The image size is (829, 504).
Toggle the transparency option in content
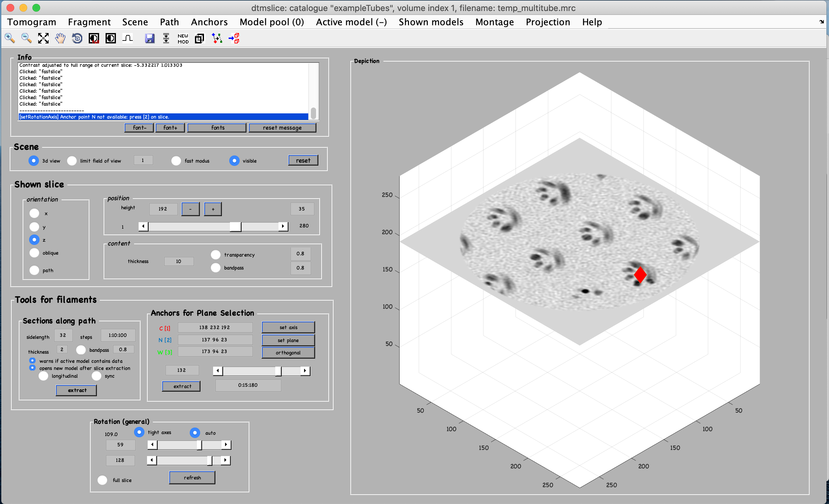(x=216, y=255)
